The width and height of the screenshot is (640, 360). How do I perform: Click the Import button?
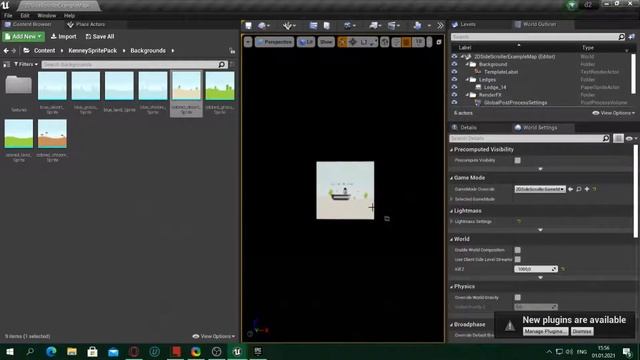coord(63,36)
